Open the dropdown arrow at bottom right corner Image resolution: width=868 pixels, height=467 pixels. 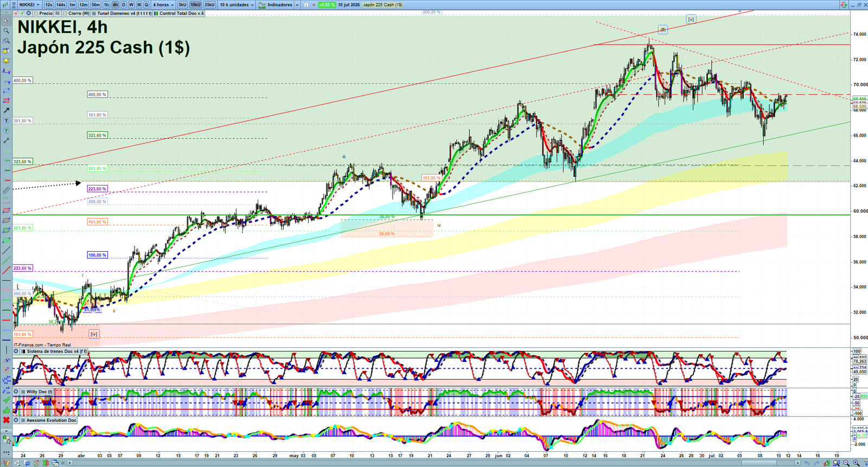click(866, 463)
